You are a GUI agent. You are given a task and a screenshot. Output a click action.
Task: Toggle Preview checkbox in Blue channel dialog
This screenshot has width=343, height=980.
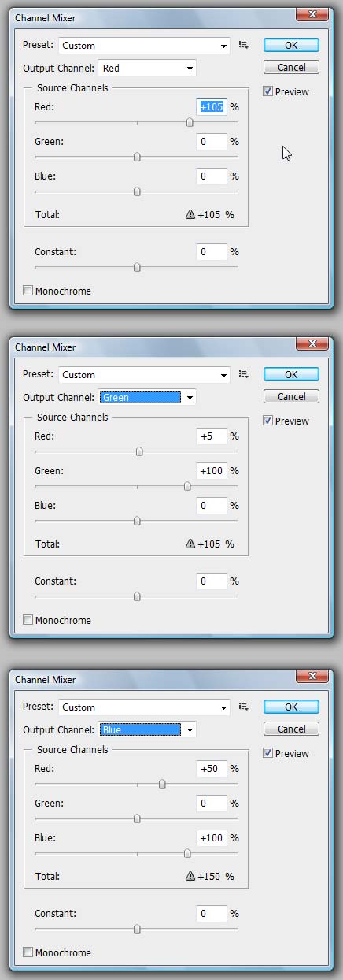coord(268,753)
